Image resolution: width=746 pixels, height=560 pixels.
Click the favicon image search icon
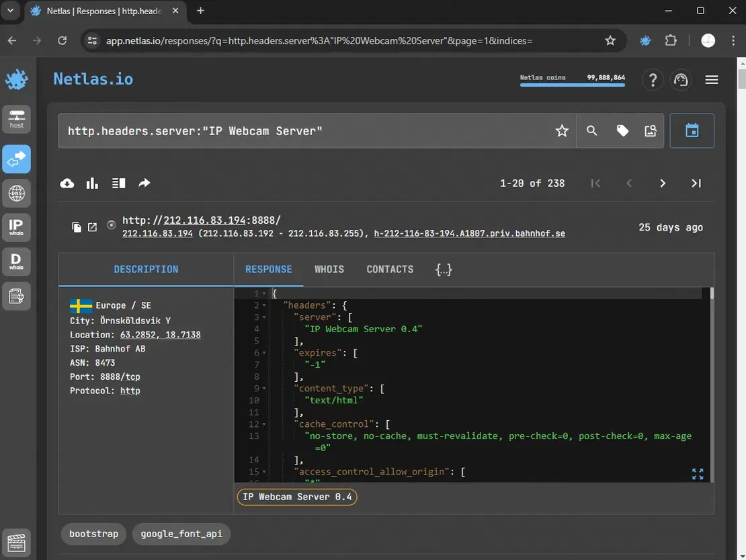pyautogui.click(x=650, y=131)
